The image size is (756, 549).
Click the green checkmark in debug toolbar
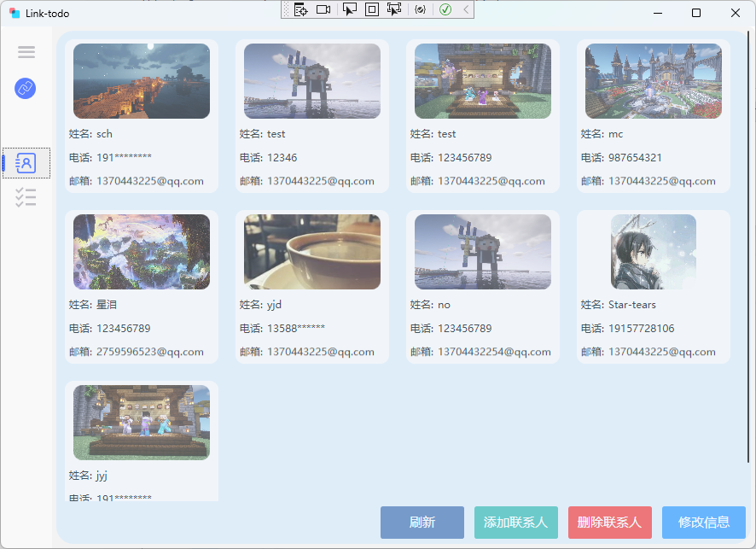click(445, 9)
